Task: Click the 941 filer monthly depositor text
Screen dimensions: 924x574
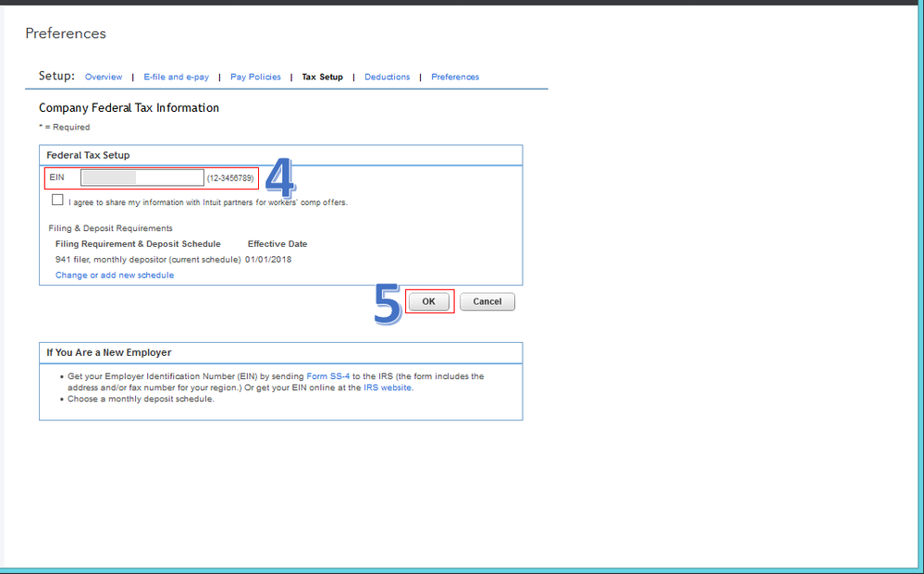Action: [x=148, y=259]
